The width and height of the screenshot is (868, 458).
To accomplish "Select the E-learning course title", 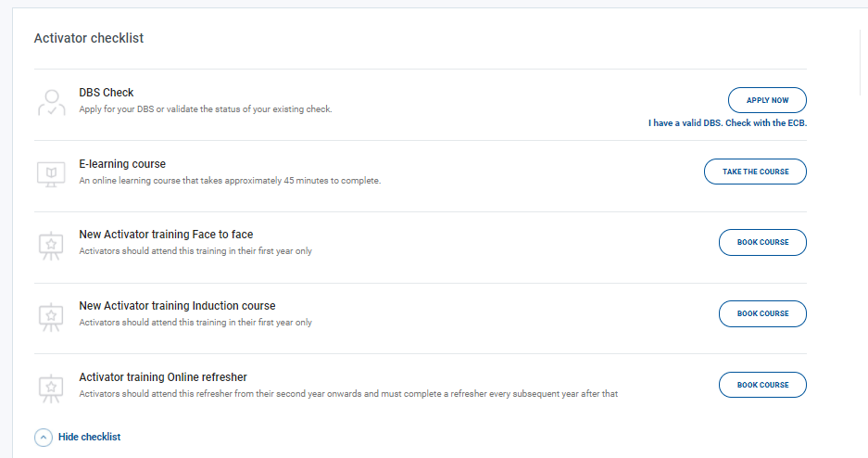I will pyautogui.click(x=122, y=164).
